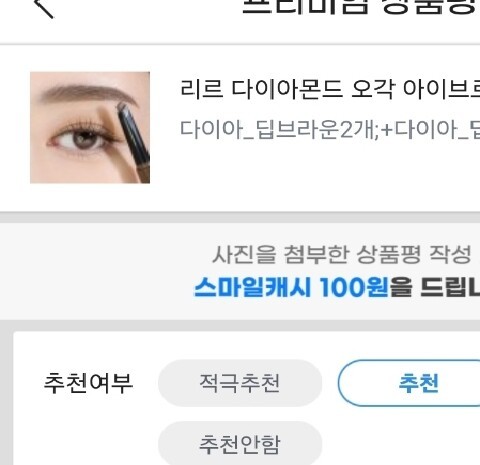Click the eye in the product photo

point(83,139)
